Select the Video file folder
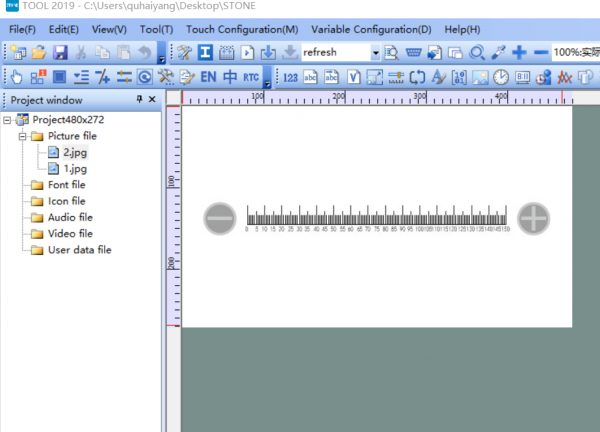The image size is (600, 432). pyautogui.click(x=70, y=233)
